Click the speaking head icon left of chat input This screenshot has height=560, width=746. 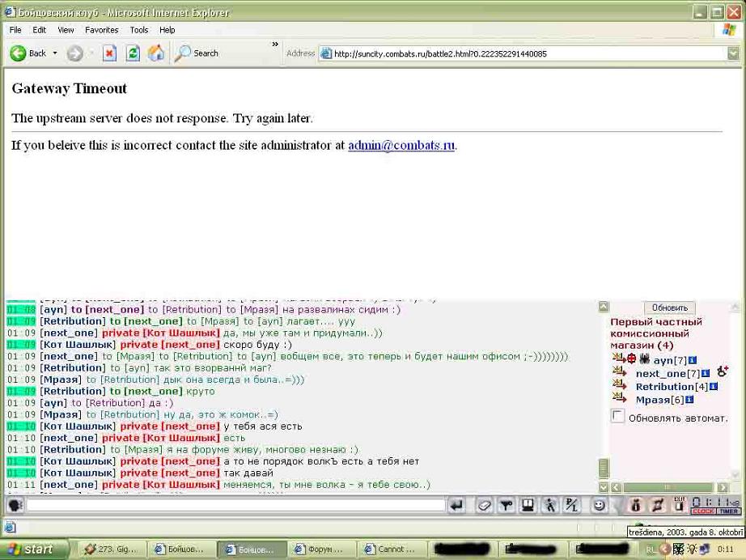click(15, 505)
